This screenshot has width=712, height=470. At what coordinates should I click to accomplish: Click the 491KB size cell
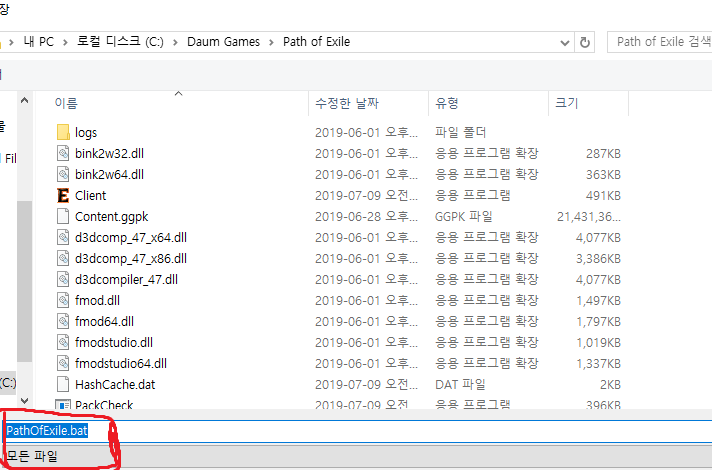[603, 196]
